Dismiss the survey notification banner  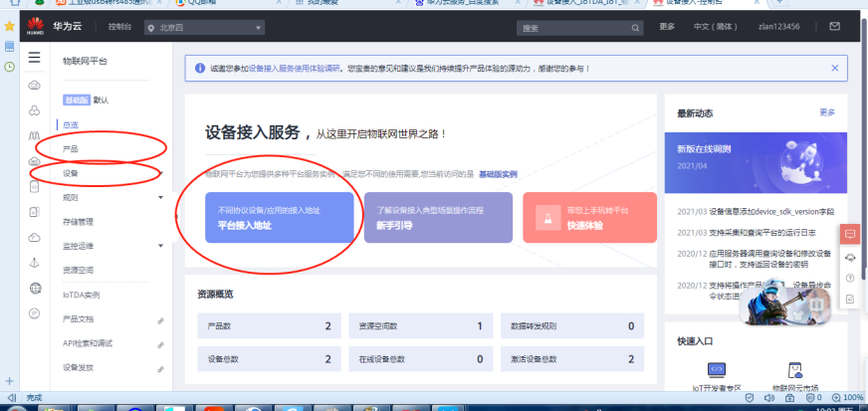(x=834, y=68)
